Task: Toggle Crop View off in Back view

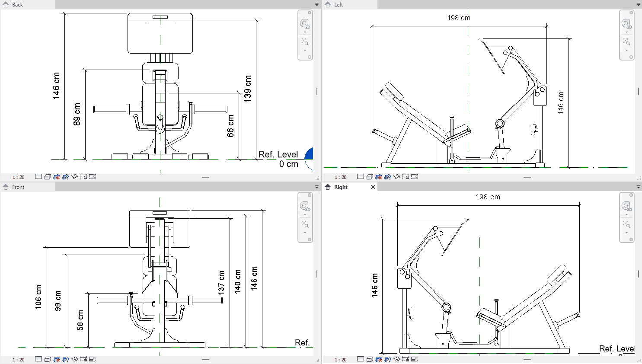Action: click(x=57, y=177)
